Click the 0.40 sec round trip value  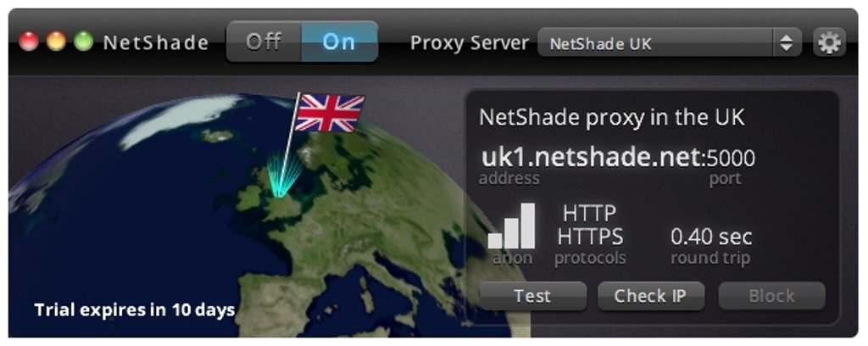(711, 237)
